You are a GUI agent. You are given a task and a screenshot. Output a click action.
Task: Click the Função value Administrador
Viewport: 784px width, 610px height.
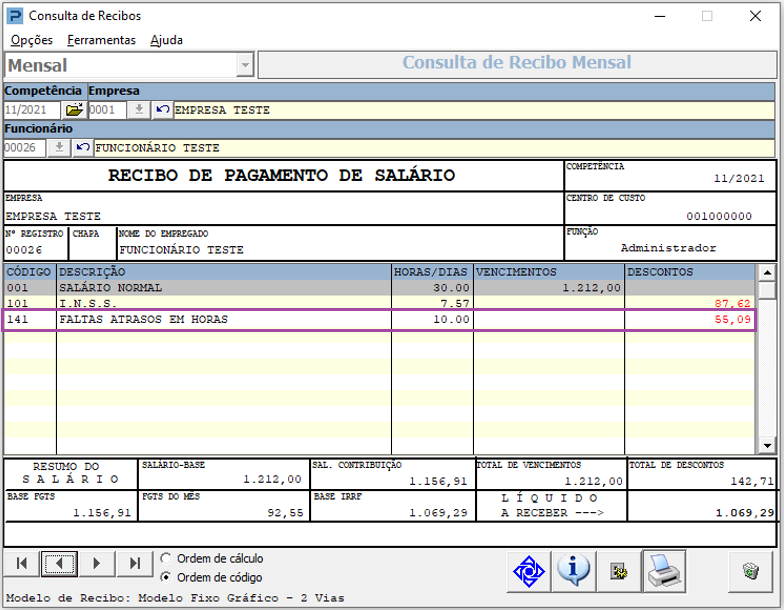tap(668, 248)
